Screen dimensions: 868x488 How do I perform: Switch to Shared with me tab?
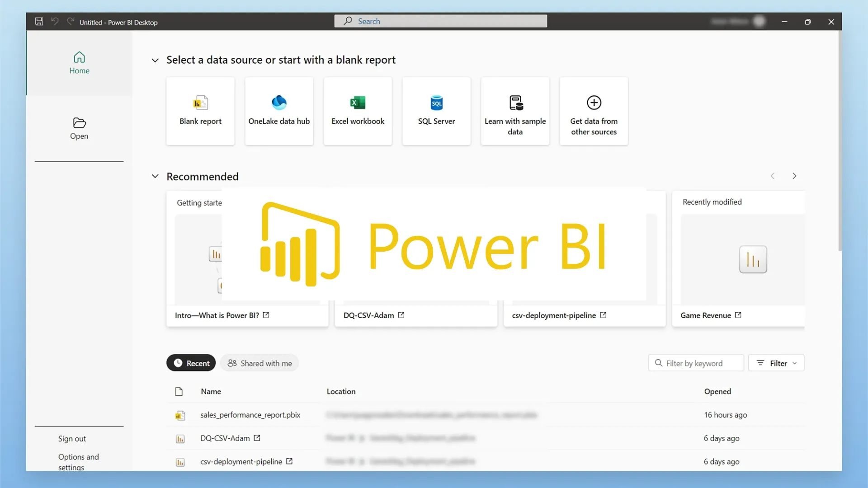[x=259, y=363]
